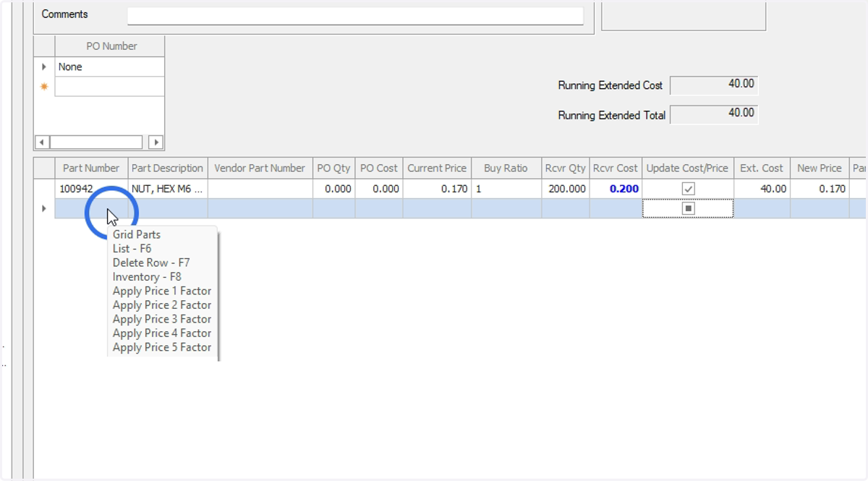Image resolution: width=868 pixels, height=481 pixels.
Task: Click Rcvr Qty cell showing 200.000
Action: coord(566,189)
